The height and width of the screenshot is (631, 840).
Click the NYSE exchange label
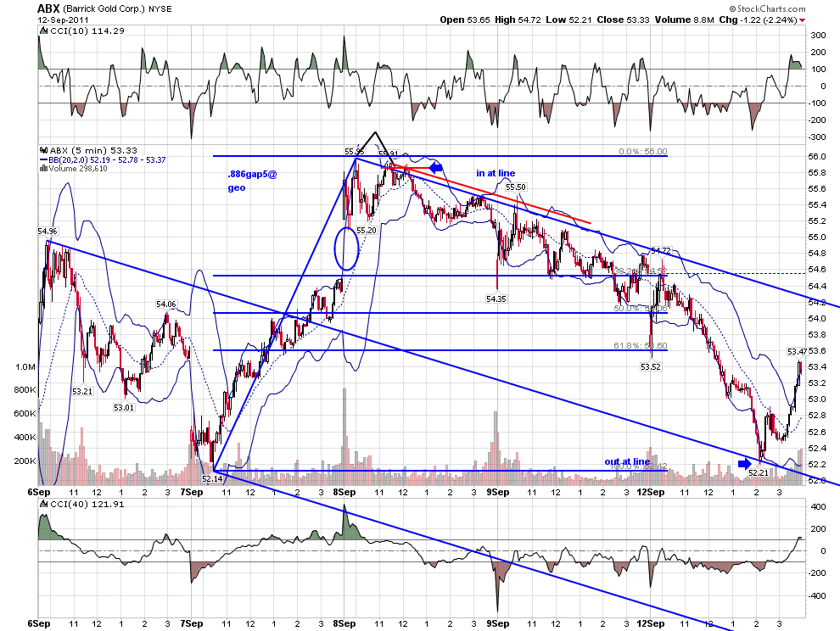pyautogui.click(x=160, y=9)
